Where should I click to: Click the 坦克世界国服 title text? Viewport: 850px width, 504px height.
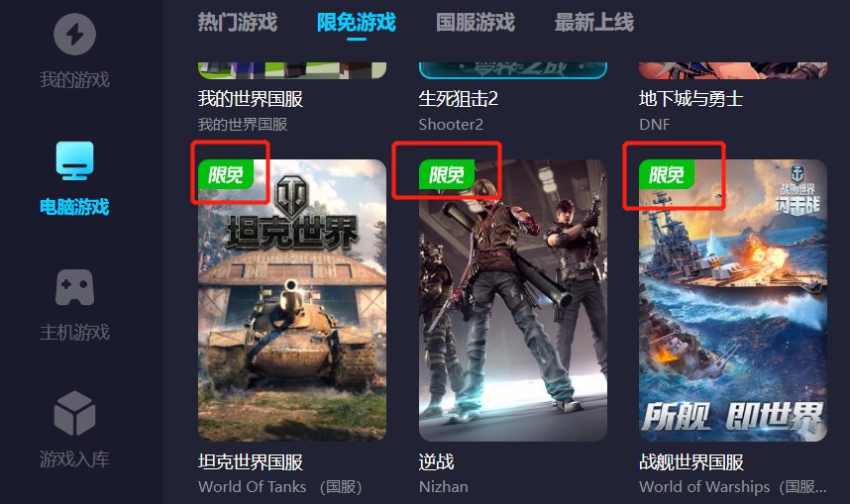tap(251, 462)
